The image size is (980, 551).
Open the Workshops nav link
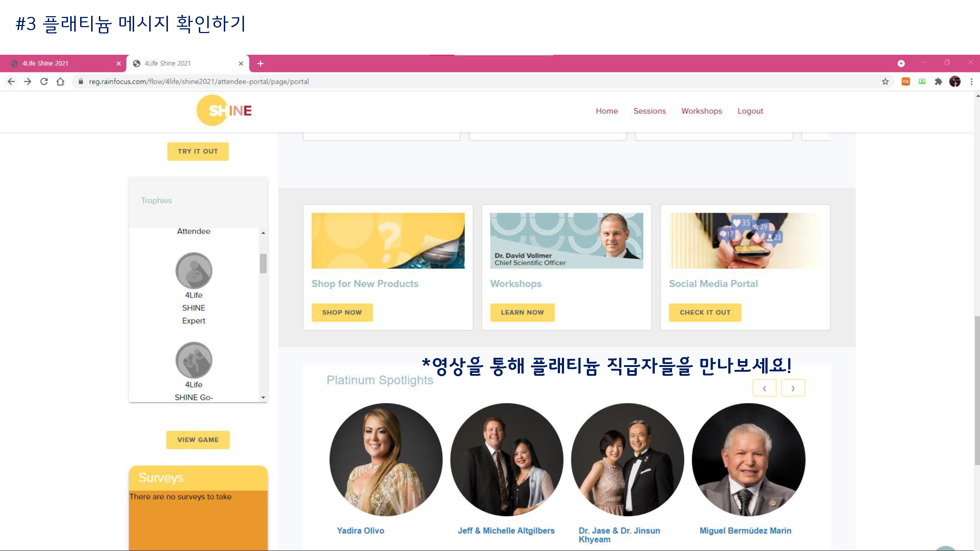(x=701, y=111)
